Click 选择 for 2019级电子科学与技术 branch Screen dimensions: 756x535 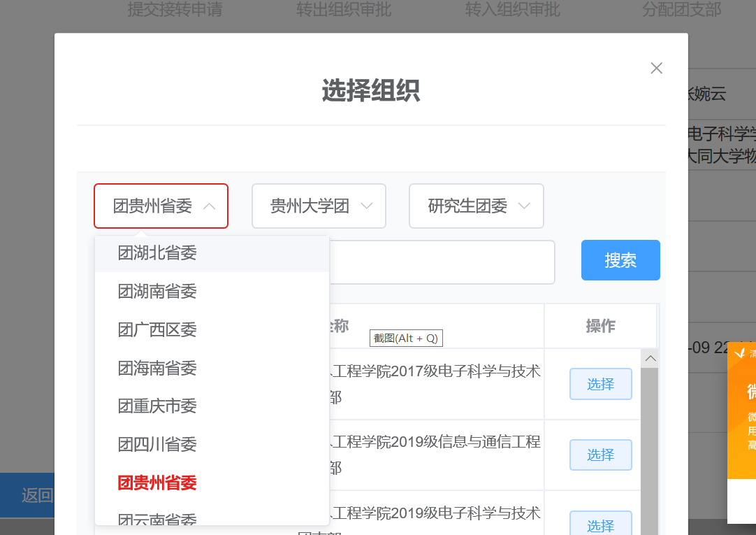coord(600,525)
